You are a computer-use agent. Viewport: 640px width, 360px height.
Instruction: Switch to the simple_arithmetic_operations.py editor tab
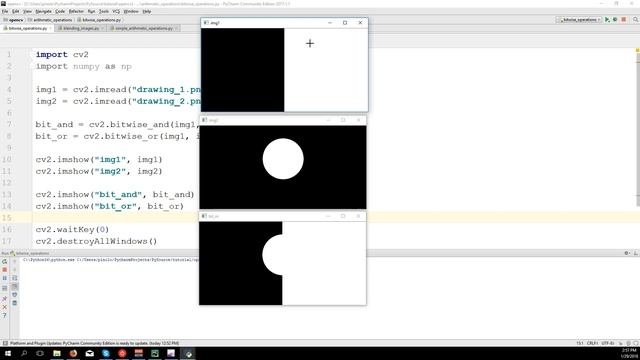(144, 28)
